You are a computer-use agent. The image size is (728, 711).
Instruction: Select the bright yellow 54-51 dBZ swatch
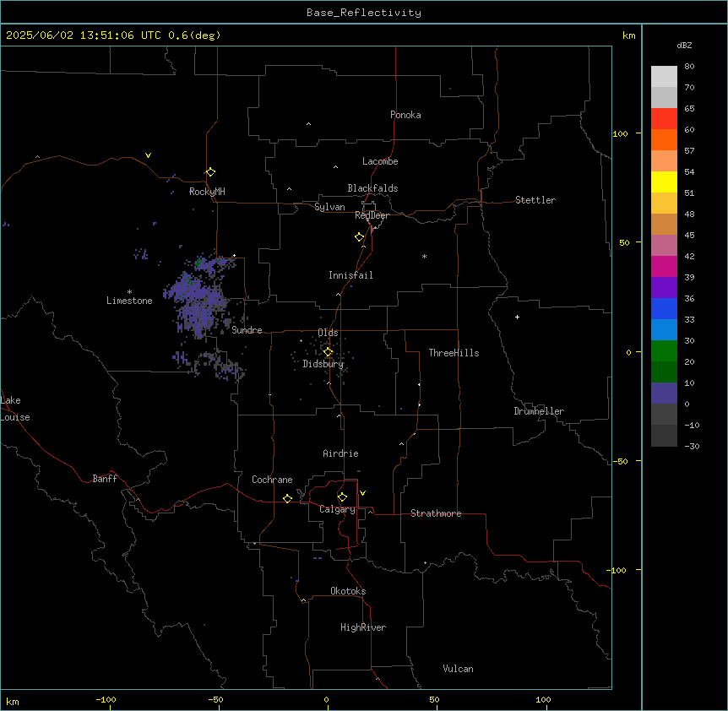point(664,182)
